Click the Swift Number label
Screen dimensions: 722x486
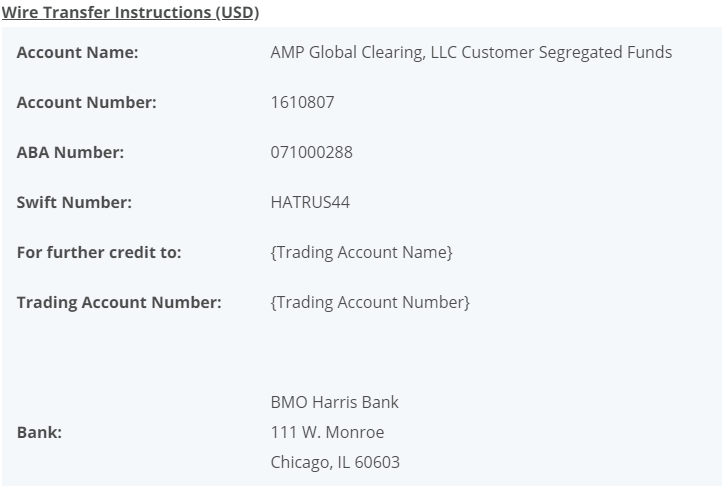[x=74, y=202]
